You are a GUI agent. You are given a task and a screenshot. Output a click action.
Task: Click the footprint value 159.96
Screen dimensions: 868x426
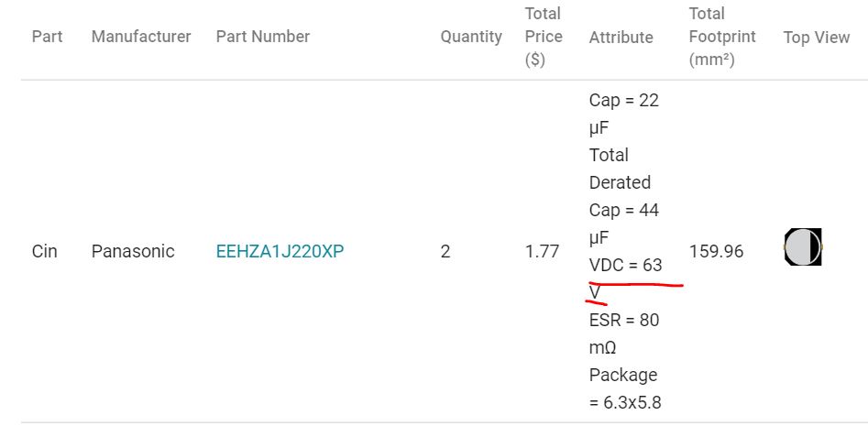click(716, 251)
